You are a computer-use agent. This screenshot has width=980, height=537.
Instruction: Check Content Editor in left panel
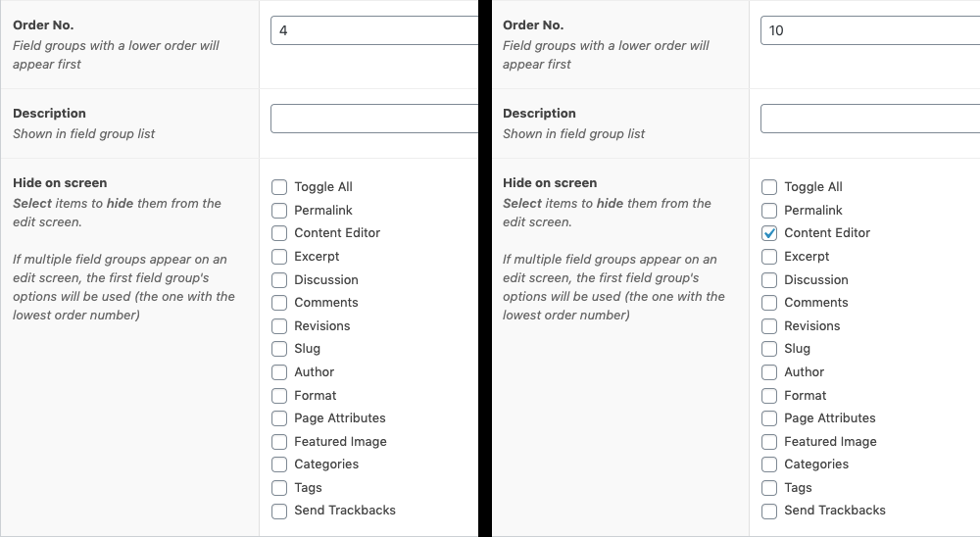click(x=279, y=233)
